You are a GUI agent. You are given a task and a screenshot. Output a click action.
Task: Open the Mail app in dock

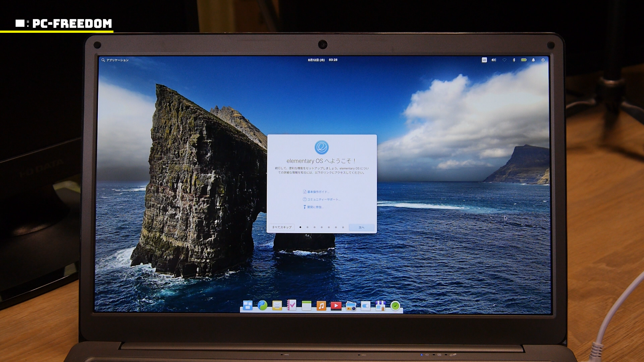coord(277,305)
